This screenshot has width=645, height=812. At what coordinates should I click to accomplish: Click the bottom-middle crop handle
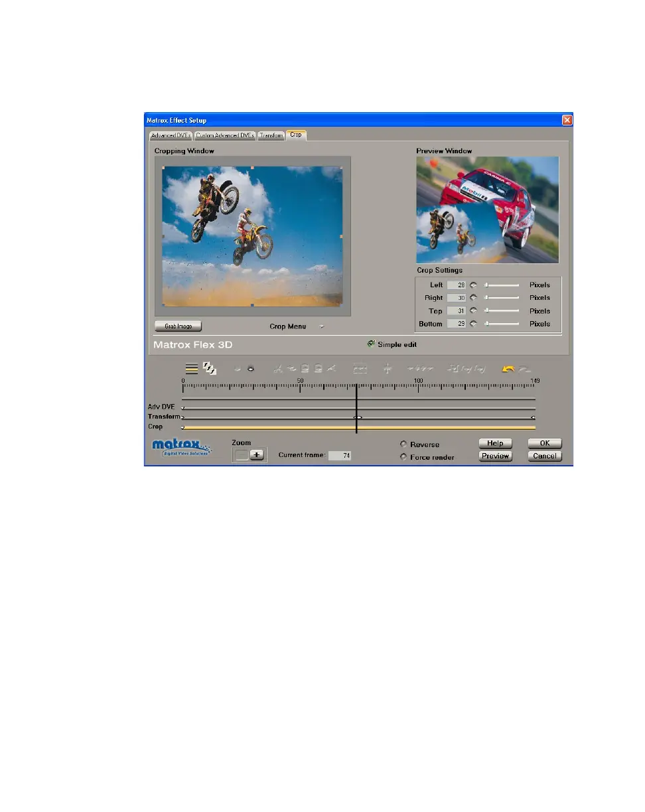252,305
